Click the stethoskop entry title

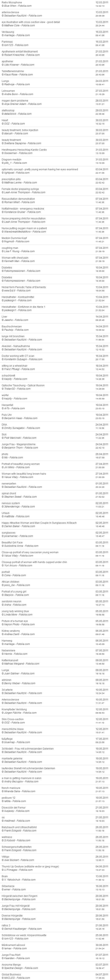click(x=8, y=110)
